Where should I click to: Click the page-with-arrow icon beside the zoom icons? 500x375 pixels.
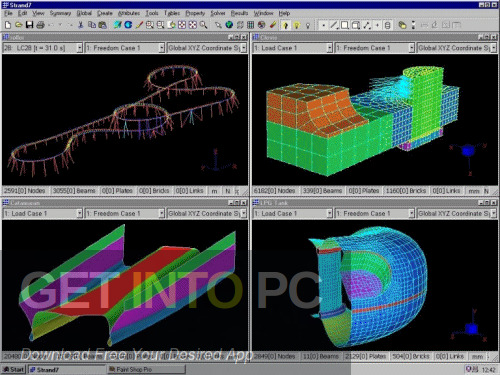click(x=171, y=25)
